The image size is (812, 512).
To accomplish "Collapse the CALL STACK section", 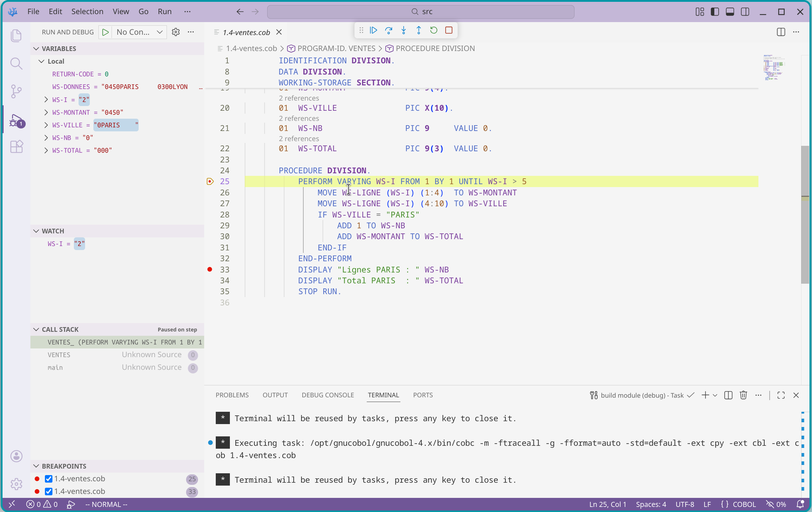I will coord(117,329).
